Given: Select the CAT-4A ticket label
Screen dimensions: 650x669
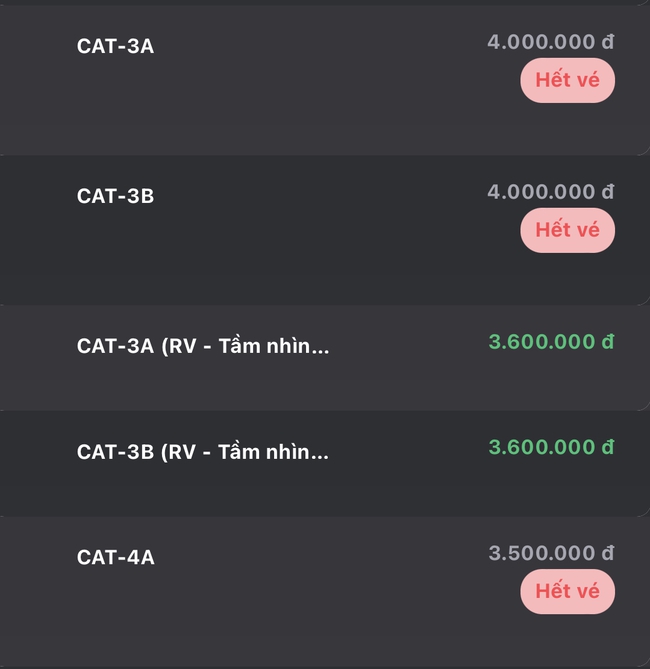Looking at the screenshot, I should tap(115, 558).
